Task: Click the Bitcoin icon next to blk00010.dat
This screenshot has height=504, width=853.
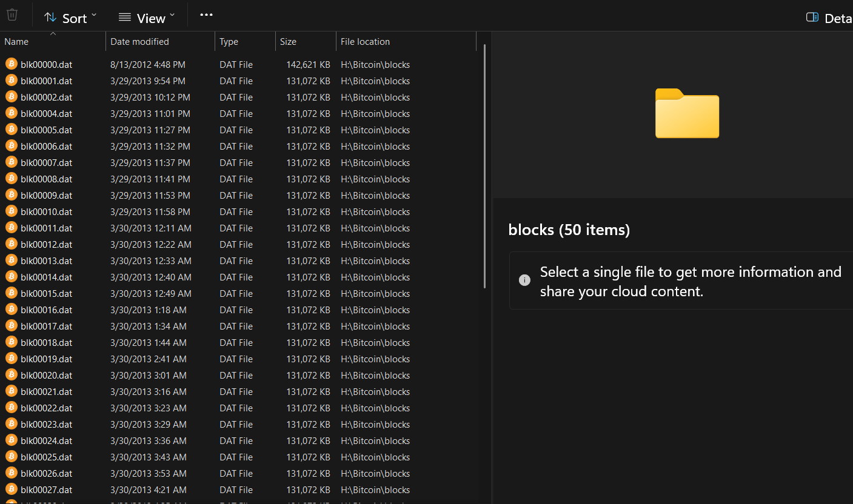Action: pyautogui.click(x=12, y=211)
